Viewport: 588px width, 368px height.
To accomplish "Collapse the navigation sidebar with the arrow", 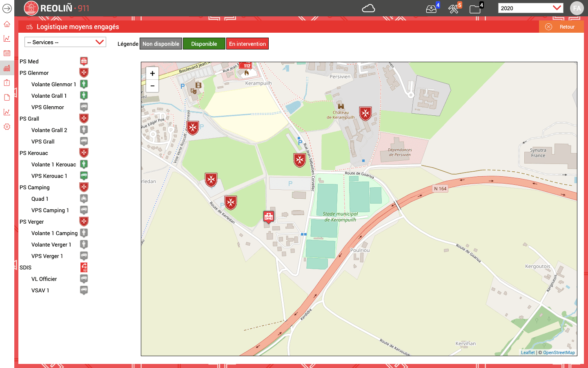I will (x=7, y=8).
